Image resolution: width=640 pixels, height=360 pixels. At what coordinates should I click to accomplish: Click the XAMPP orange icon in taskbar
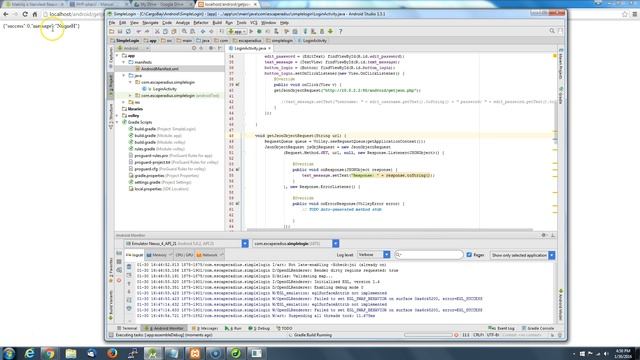[195, 353]
